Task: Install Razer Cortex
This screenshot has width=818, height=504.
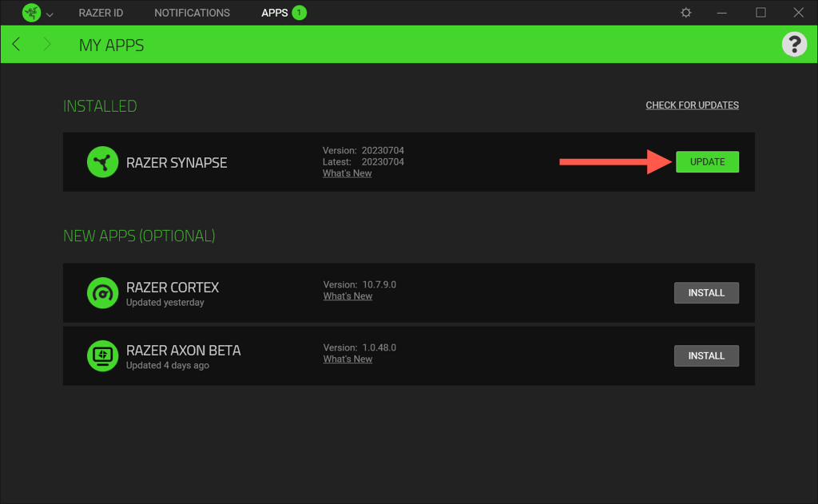Action: [706, 293]
